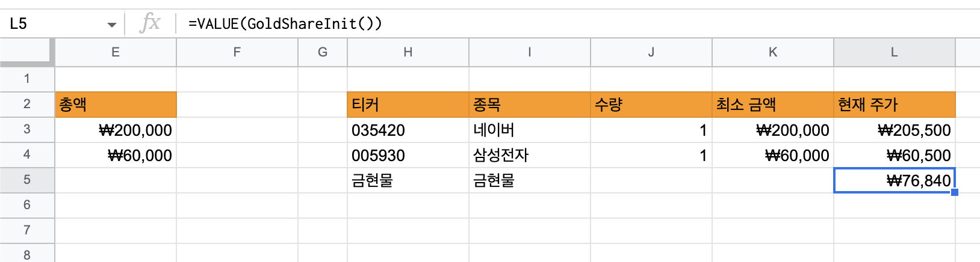Click the fill handle of cell L5

tap(955, 192)
